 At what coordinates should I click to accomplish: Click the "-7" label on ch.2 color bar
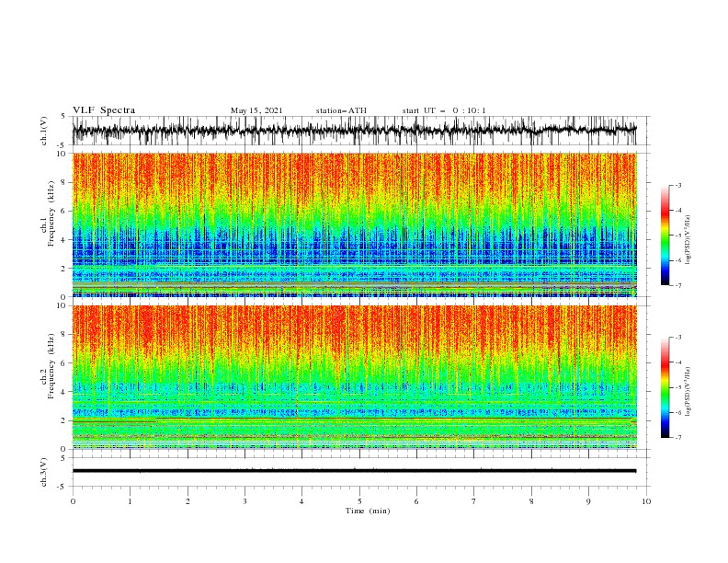tap(678, 438)
